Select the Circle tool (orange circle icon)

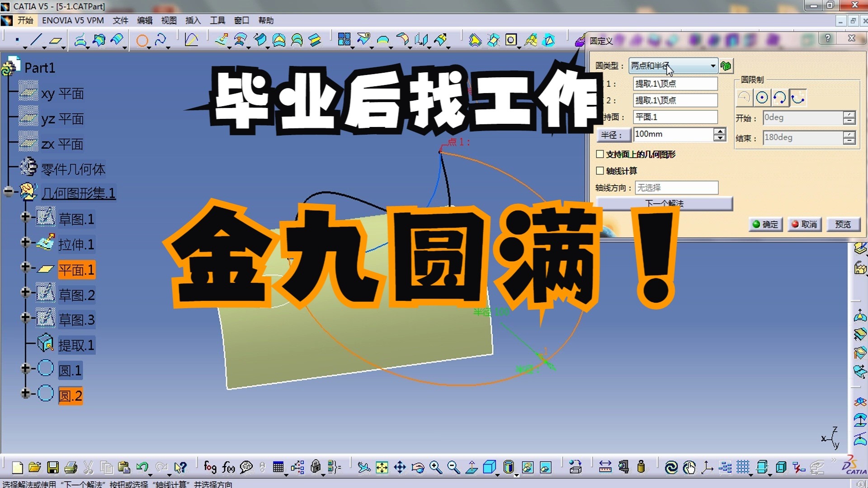[x=142, y=40]
